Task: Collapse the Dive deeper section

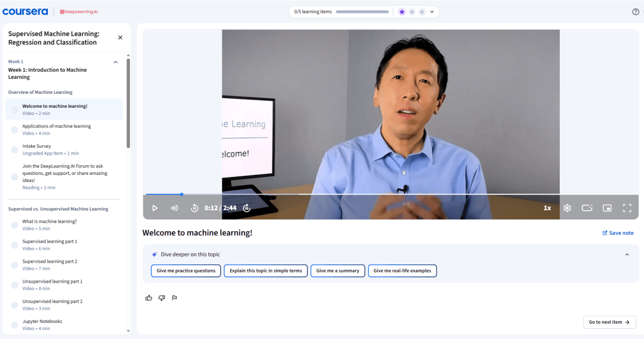Action: click(627, 255)
